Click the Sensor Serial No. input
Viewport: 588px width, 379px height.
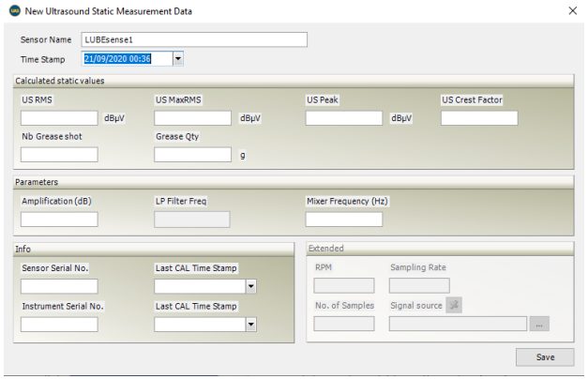(59, 286)
